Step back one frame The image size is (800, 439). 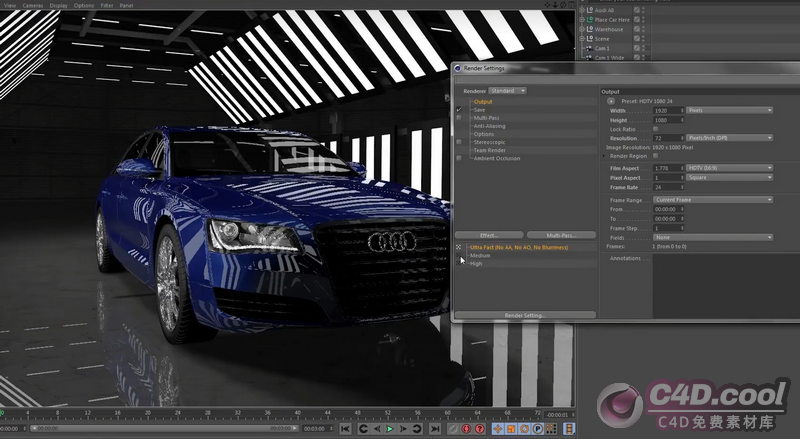coord(377,429)
